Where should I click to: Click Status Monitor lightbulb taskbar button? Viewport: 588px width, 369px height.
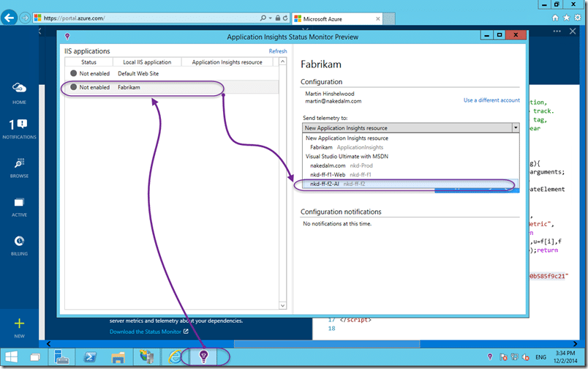203,357
